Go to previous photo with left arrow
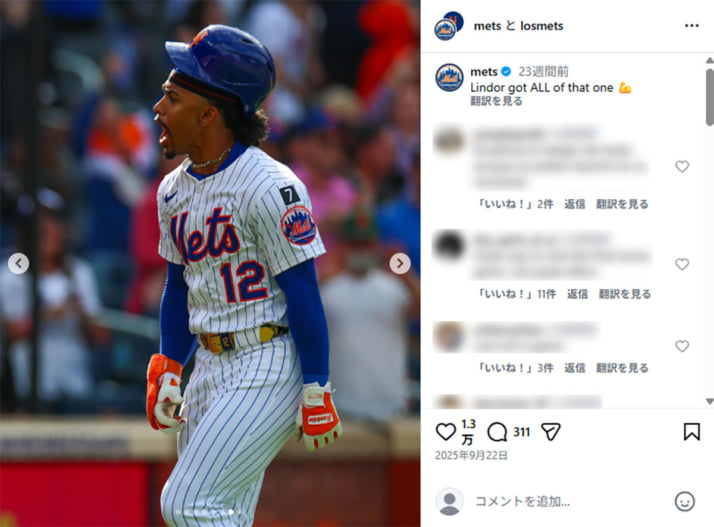 18,263
